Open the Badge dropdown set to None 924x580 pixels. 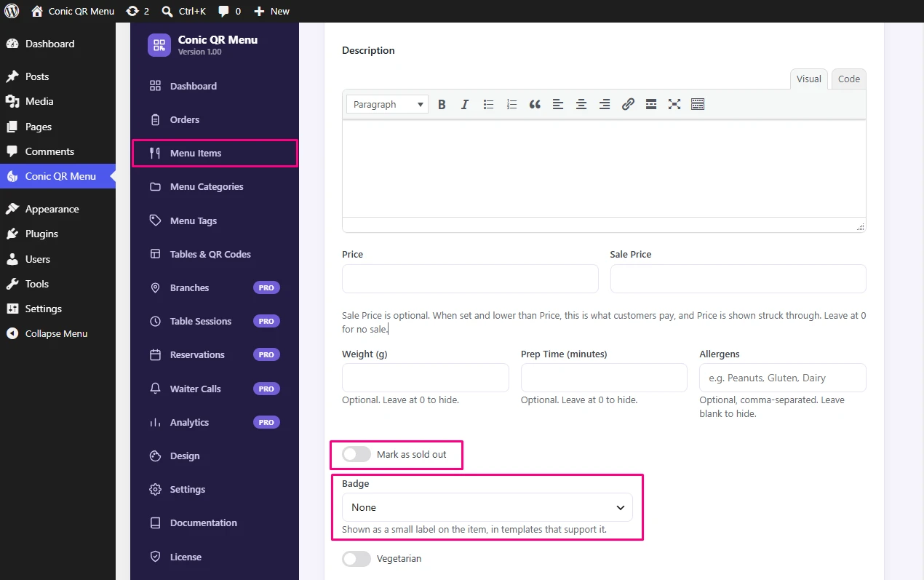487,507
